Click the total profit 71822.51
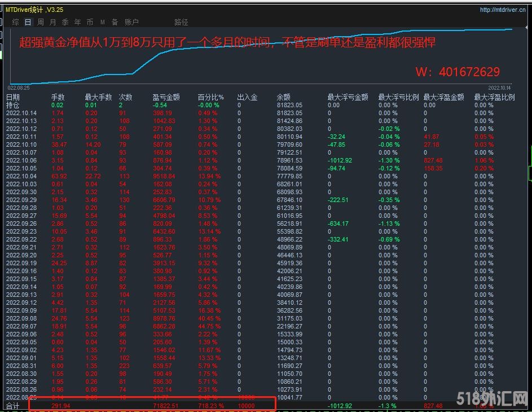The height and width of the screenshot is (412, 532). coord(165,406)
